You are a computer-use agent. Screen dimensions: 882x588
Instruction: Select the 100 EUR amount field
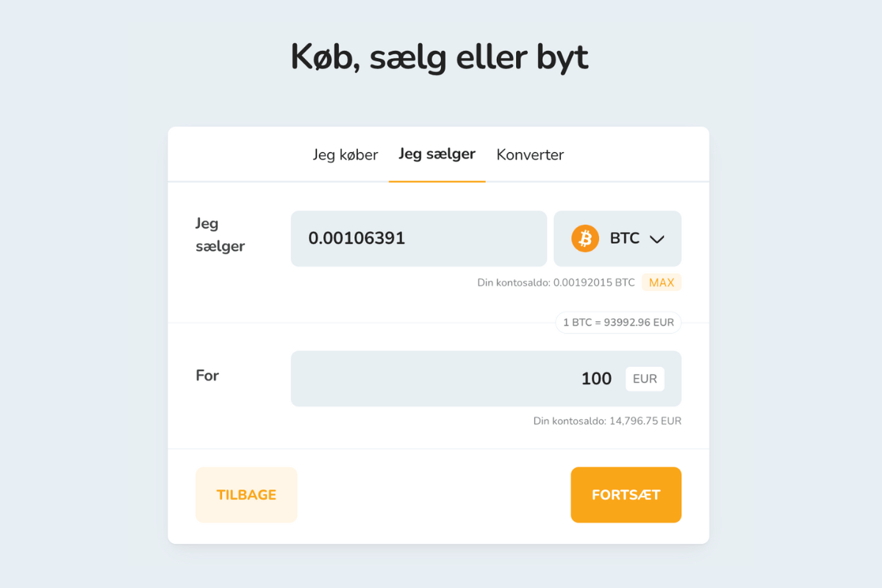[x=486, y=379]
